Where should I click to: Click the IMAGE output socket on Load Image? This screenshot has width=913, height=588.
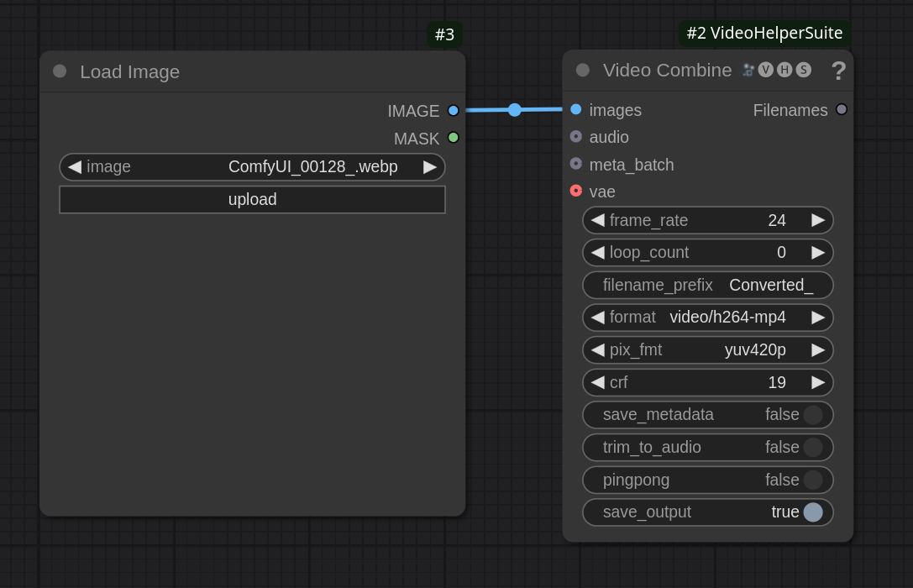tap(454, 111)
